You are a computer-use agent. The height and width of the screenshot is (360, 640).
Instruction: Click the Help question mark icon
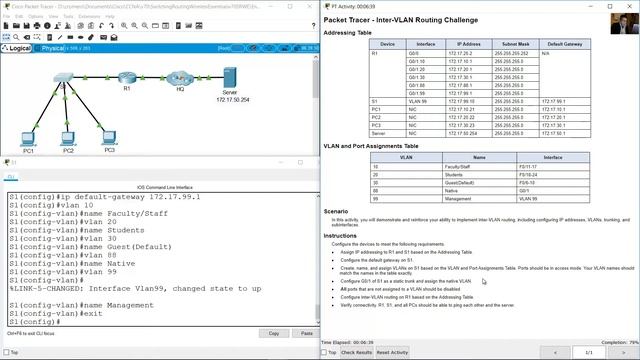point(313,26)
